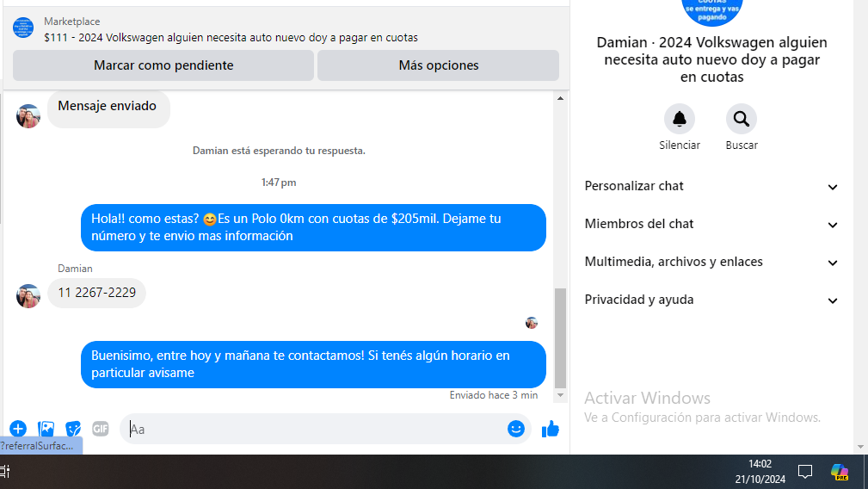Screen dimensions: 868x489
Task: Attach a photo with the image icon
Action: [46, 429]
